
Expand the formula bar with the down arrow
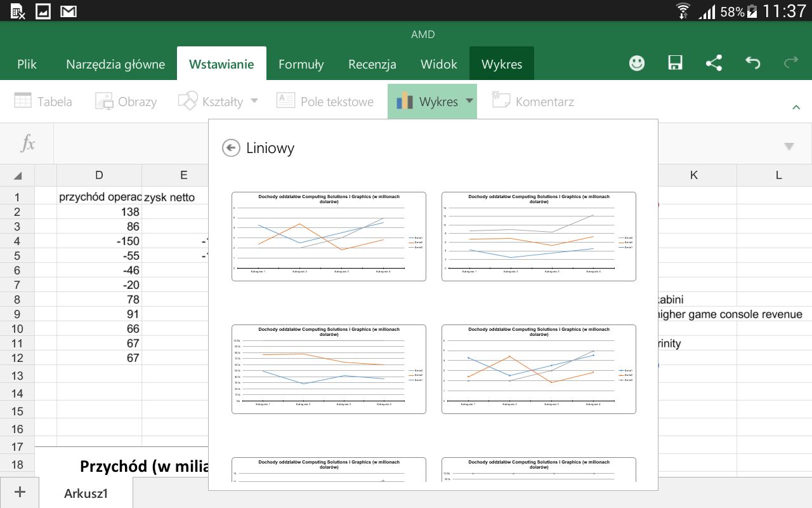[x=789, y=147]
